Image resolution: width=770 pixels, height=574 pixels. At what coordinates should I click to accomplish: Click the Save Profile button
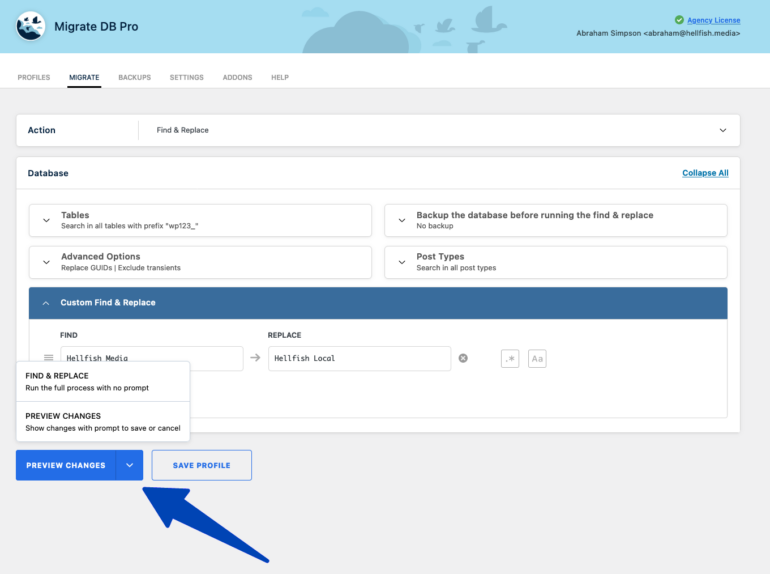(201, 465)
